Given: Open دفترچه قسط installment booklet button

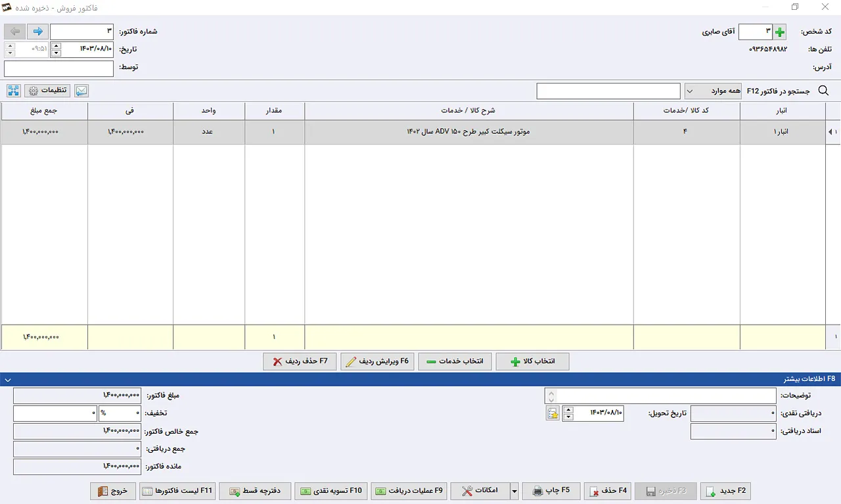Looking at the screenshot, I should click(x=255, y=491).
